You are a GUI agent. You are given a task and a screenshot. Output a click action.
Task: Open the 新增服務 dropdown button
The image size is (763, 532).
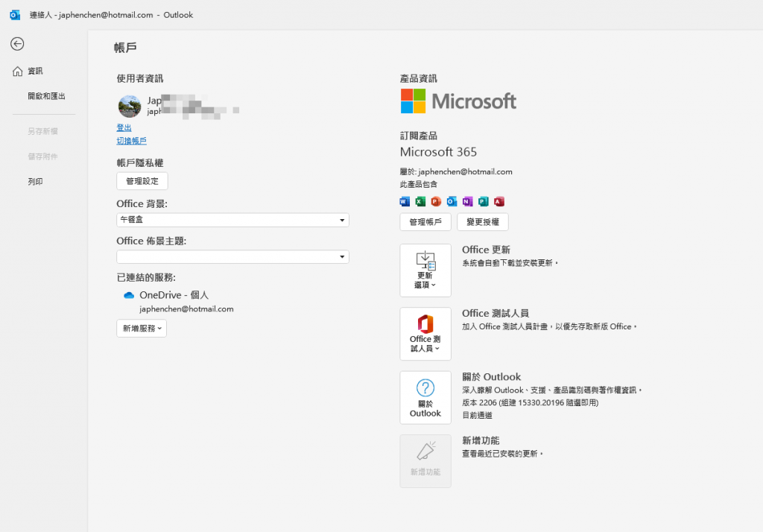click(142, 329)
